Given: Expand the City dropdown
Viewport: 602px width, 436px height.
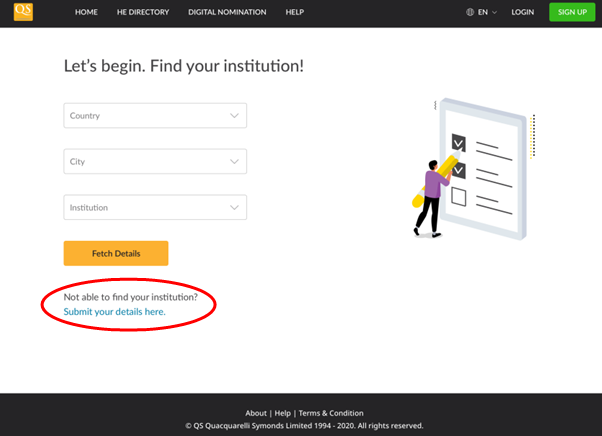Looking at the screenshot, I should click(155, 162).
